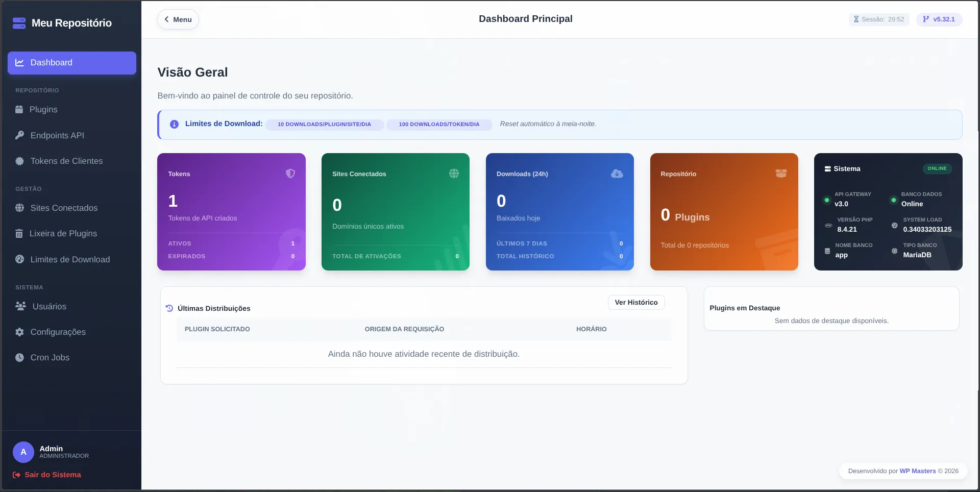The image size is (980, 492).
Task: Click the gauge icon for Limites de Download
Action: tap(19, 259)
